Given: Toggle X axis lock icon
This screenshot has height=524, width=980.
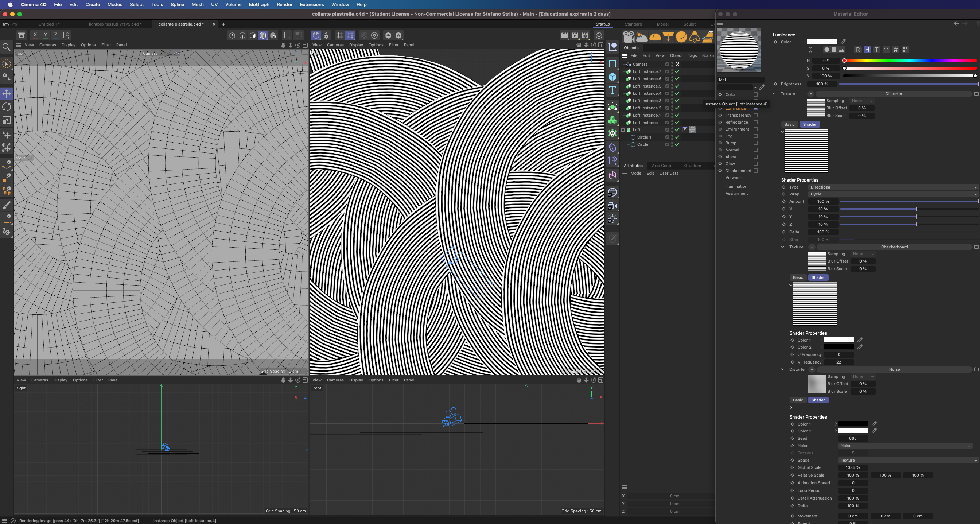Looking at the screenshot, I should 35,35.
